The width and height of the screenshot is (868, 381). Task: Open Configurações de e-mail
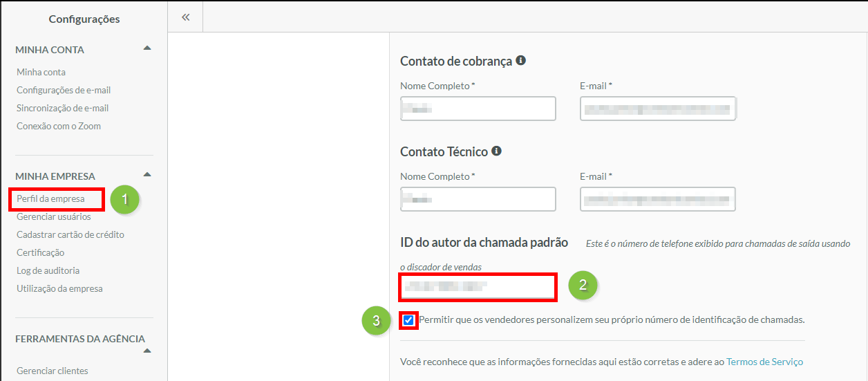coord(64,90)
